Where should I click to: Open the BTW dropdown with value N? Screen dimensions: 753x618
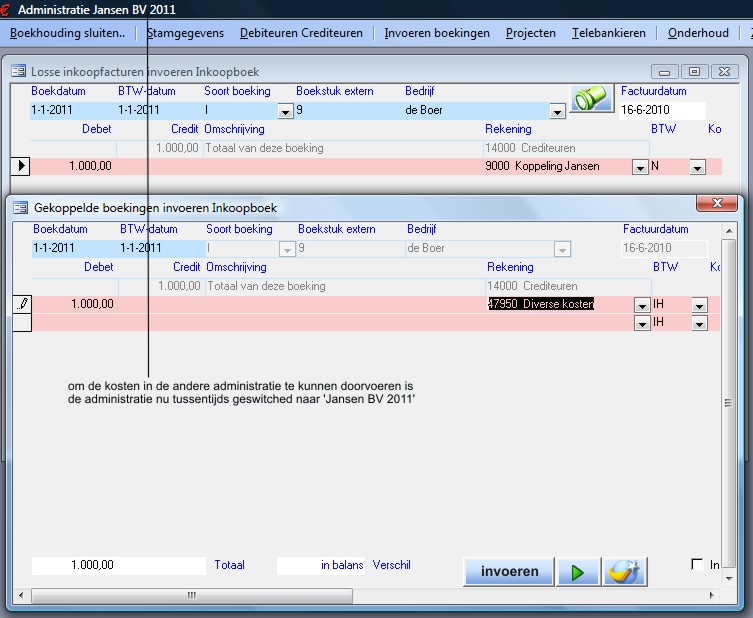(x=697, y=168)
